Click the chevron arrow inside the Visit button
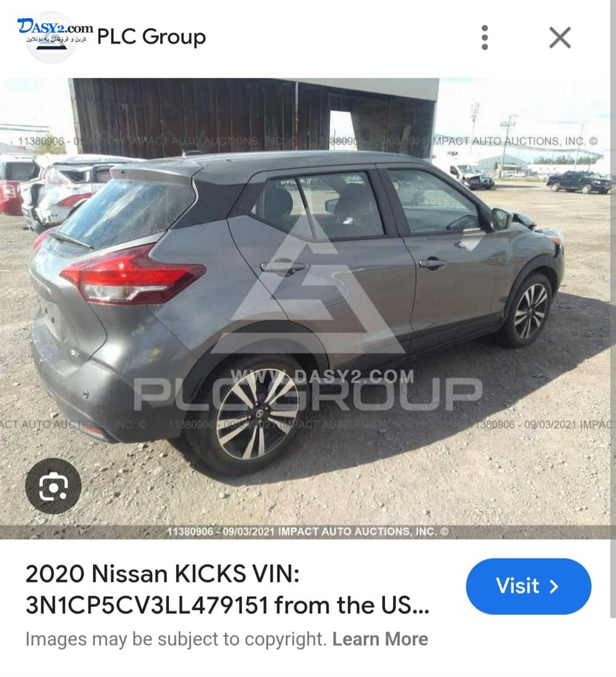 tap(554, 586)
